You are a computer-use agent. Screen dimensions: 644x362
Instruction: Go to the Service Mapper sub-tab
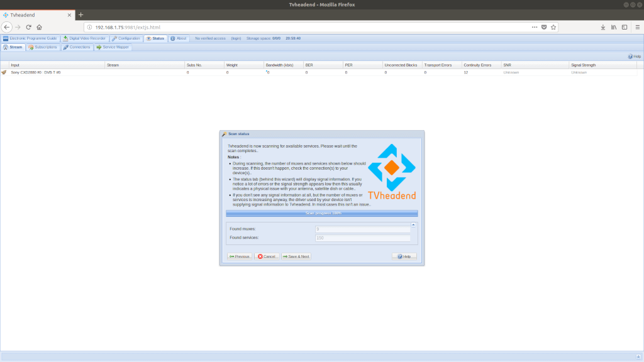click(x=113, y=47)
